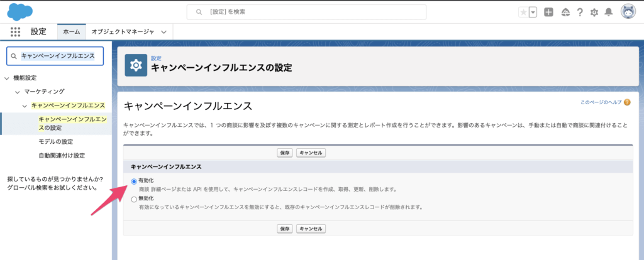Collapse the 機能設定 tree section

pyautogui.click(x=7, y=78)
